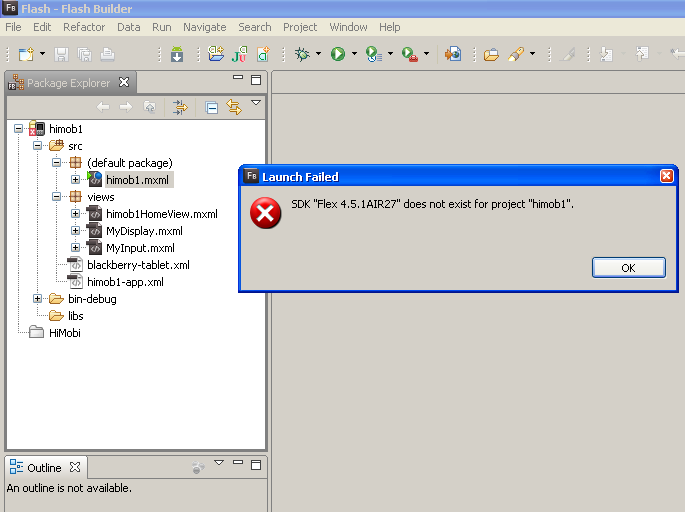
Task: Open the Refactor menu
Action: click(84, 27)
